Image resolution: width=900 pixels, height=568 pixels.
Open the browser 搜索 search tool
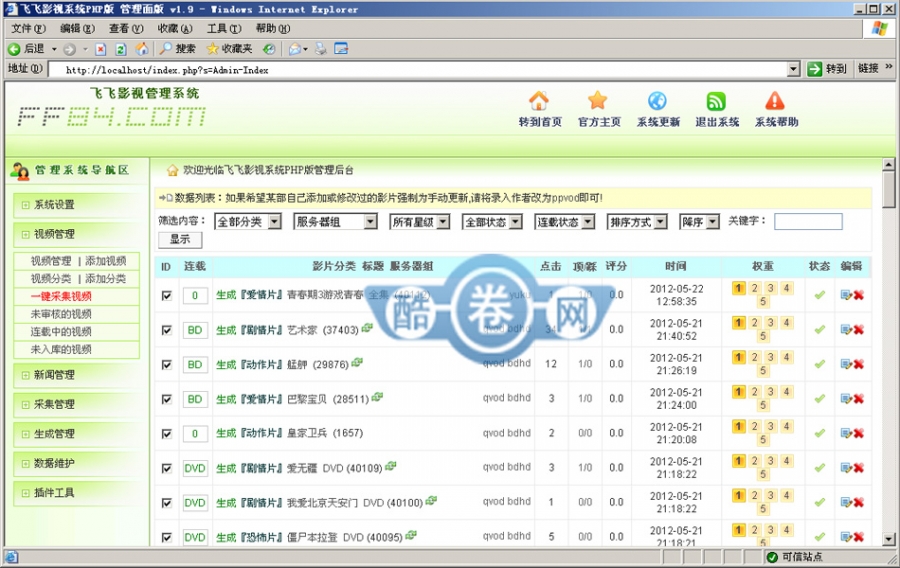[x=177, y=49]
